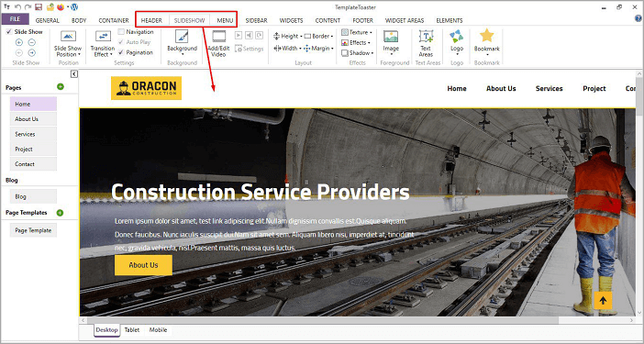Save the project with the floppy disk icon
Image resolution: width=644 pixels, height=344 pixels.
[39, 7]
